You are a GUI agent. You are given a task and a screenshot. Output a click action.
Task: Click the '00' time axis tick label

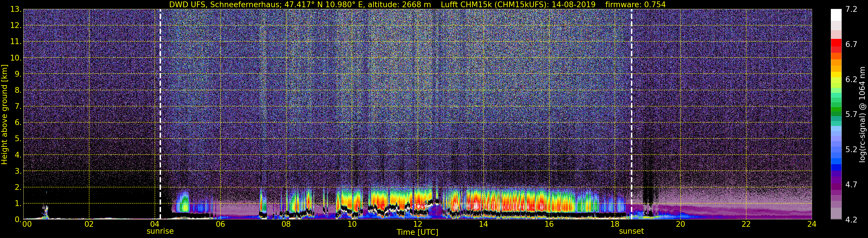27,224
